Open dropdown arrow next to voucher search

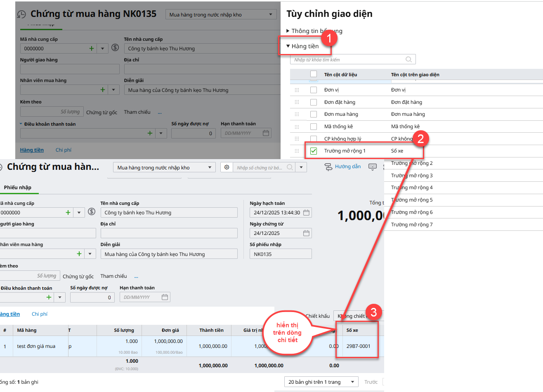coord(302,167)
